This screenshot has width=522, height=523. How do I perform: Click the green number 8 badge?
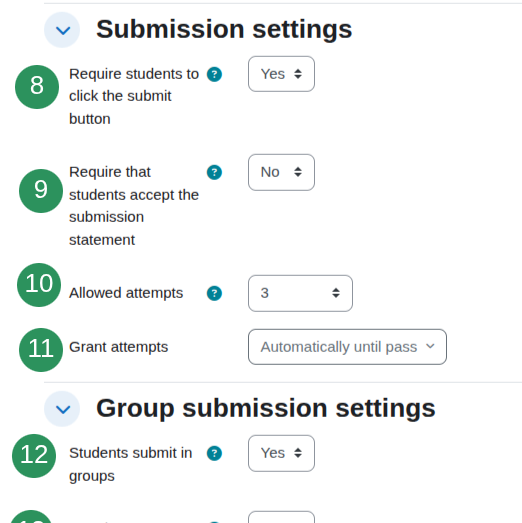coord(37,87)
